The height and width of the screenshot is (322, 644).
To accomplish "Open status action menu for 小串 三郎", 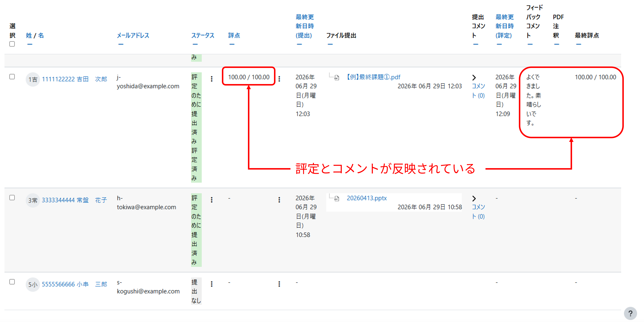I will pos(211,284).
